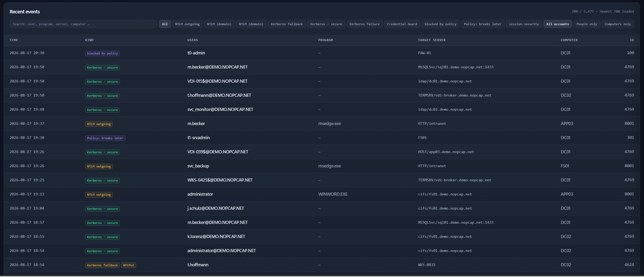Screen dimensions: 644x277
Task: Select user t1-srvadmin
Action: (199, 138)
